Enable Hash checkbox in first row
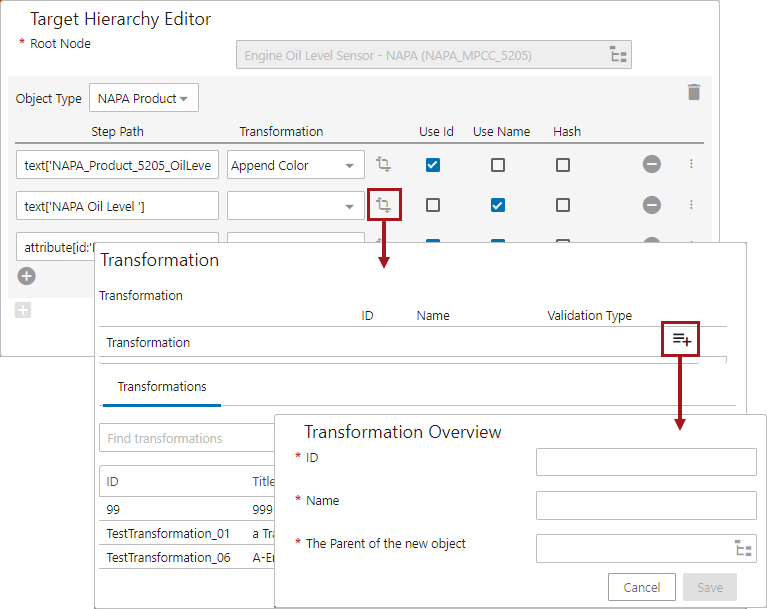 (563, 165)
